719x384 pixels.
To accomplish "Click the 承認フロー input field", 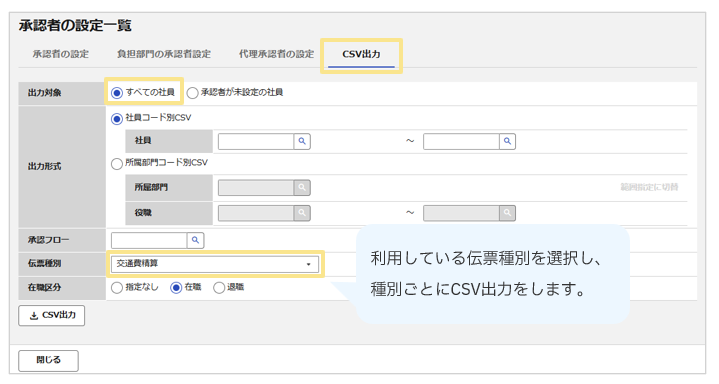I will click(149, 240).
